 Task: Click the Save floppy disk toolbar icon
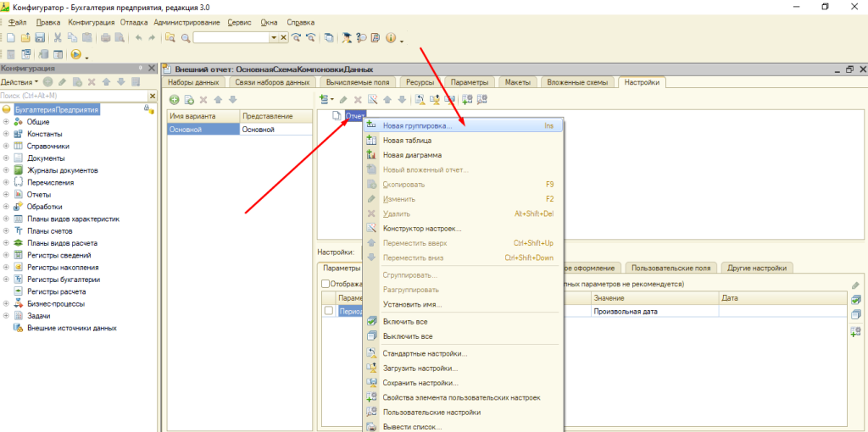[x=40, y=38]
